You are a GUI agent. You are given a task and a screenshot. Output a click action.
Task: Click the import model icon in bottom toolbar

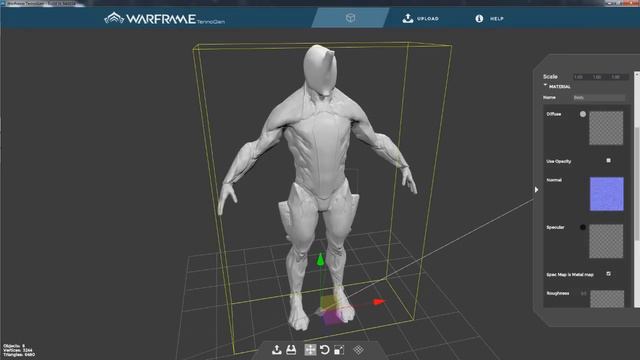tap(277, 350)
